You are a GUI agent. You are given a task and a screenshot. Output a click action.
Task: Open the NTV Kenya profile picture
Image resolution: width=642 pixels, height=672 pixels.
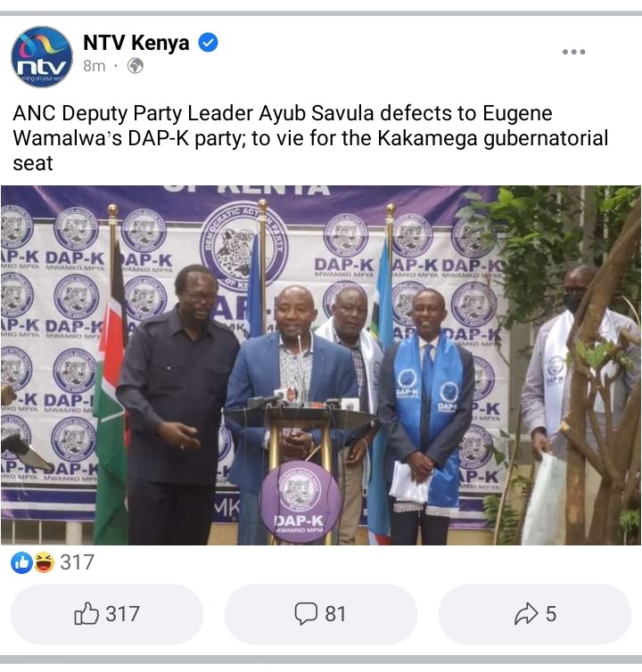click(x=42, y=56)
